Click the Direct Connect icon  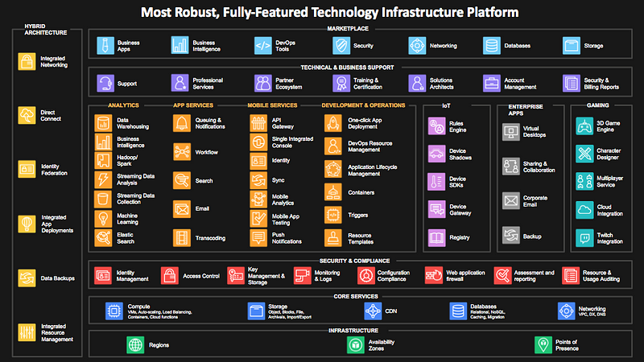pos(27,115)
